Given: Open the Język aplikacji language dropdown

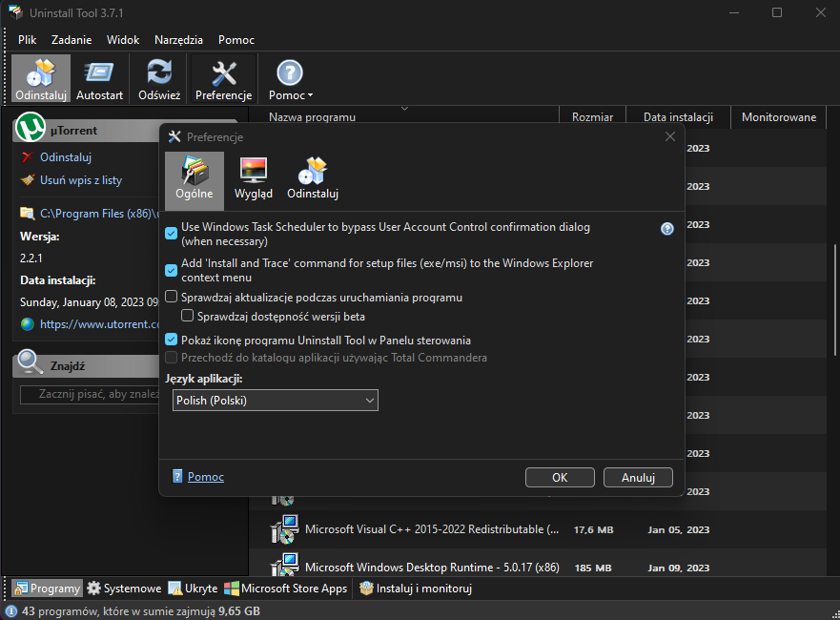Looking at the screenshot, I should pyautogui.click(x=276, y=401).
